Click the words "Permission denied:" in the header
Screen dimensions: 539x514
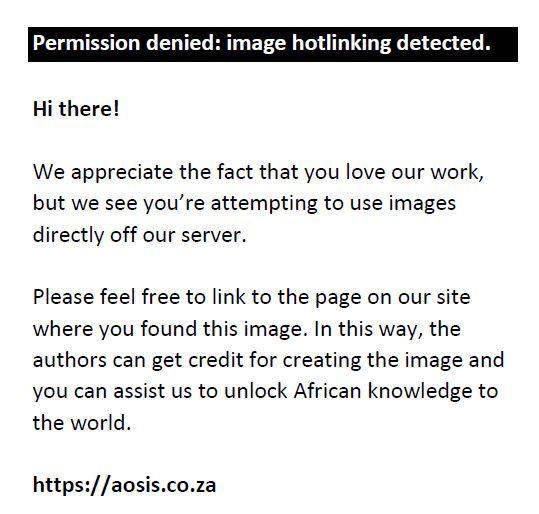127,43
